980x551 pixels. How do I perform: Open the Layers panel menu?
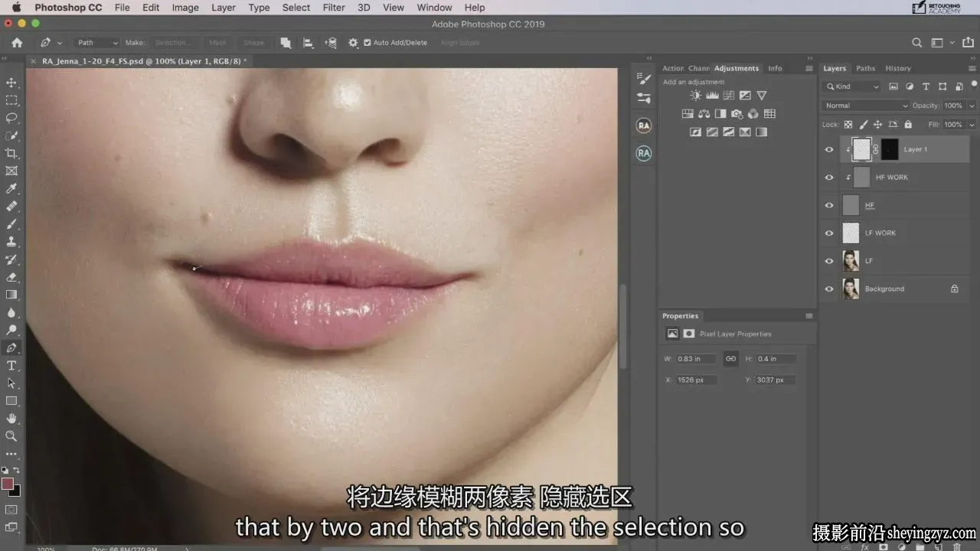(973, 68)
